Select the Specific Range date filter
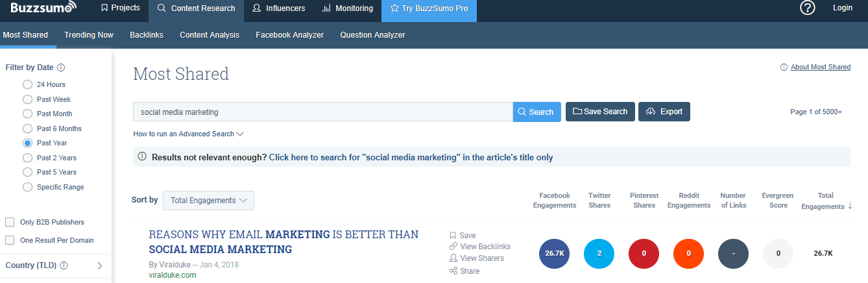Screen dimensions: 868x283 tap(27, 187)
